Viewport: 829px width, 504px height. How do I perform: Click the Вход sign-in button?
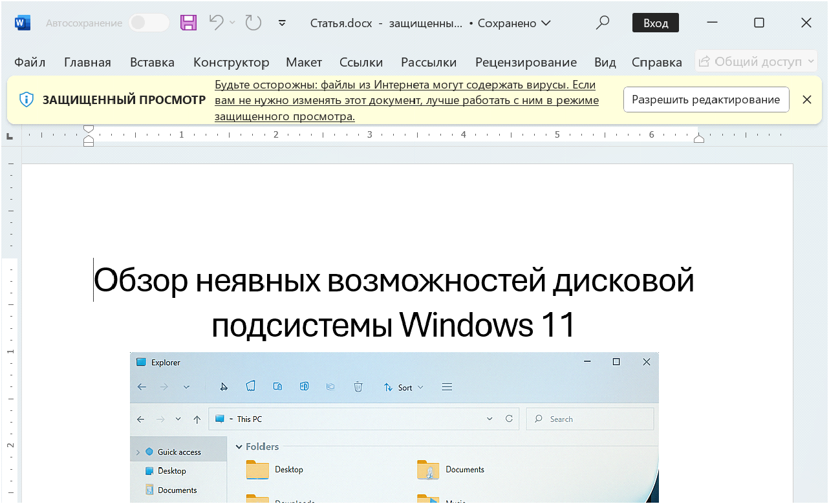(655, 22)
